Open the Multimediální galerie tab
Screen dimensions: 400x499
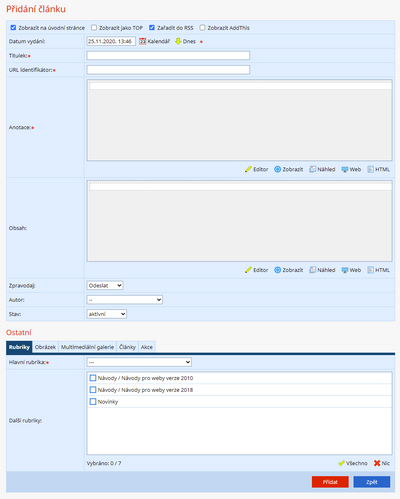(87, 347)
